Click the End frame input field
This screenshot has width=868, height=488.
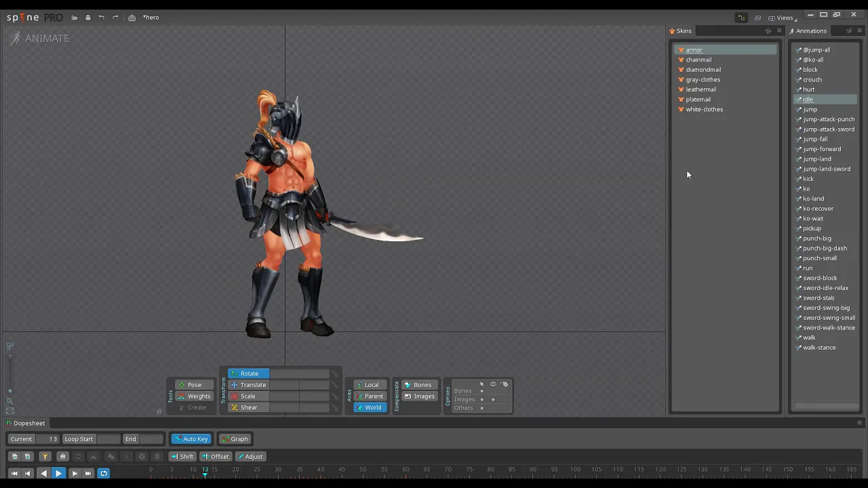(151, 439)
